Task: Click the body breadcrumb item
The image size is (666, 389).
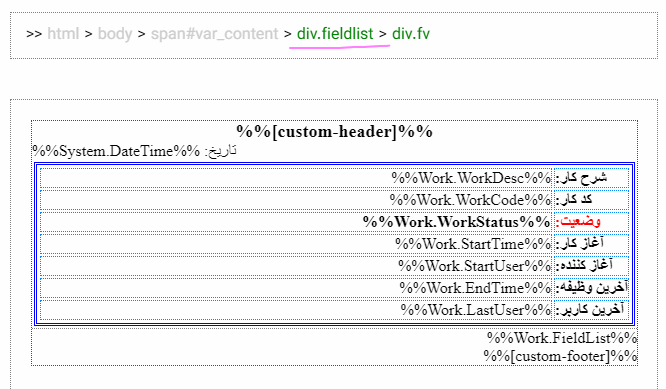Action: [115, 34]
